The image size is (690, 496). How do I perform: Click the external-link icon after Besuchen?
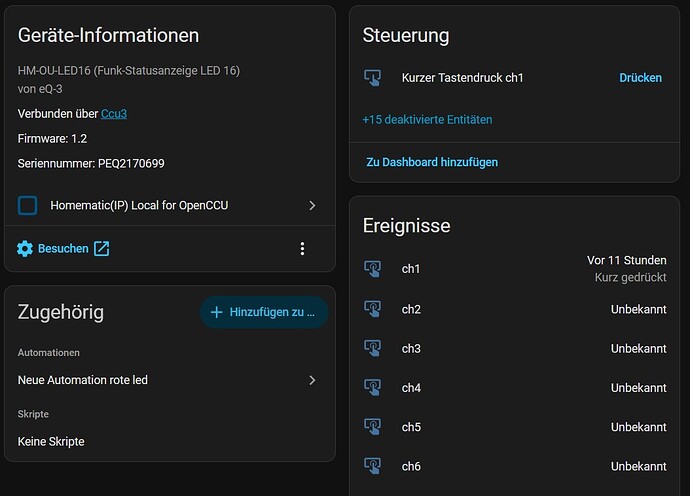(101, 249)
